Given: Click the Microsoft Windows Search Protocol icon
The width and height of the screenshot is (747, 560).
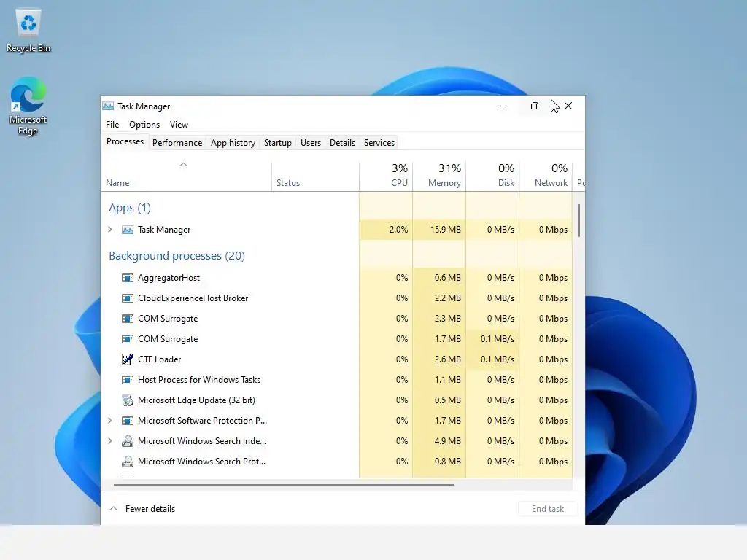Looking at the screenshot, I should click(x=127, y=462).
